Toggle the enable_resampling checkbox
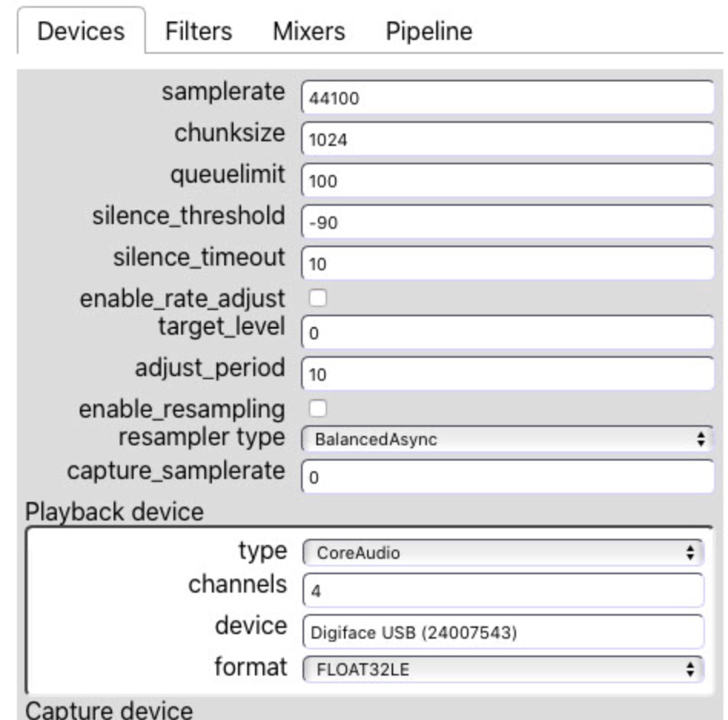 [318, 409]
